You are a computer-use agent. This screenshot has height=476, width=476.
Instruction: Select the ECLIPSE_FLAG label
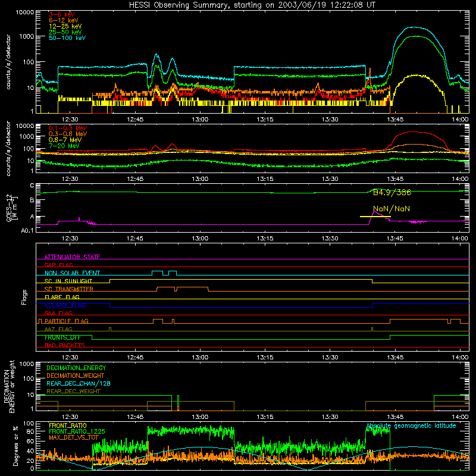pyautogui.click(x=65, y=305)
